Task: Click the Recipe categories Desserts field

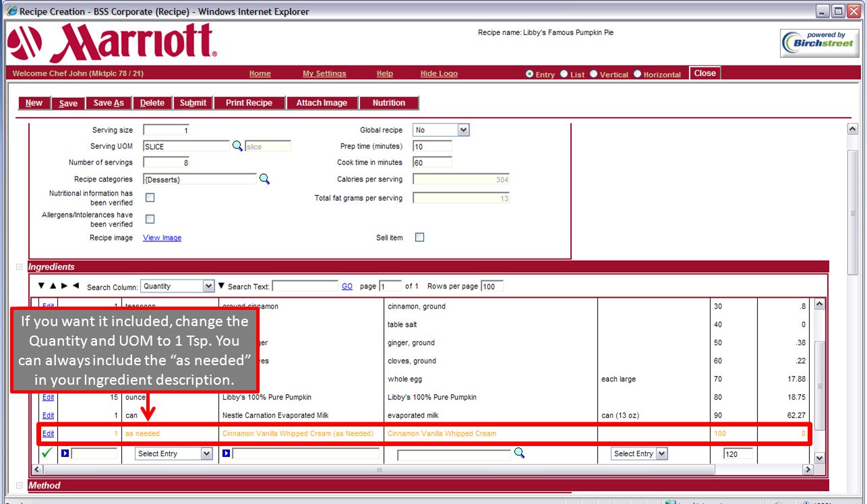Action: [200, 179]
